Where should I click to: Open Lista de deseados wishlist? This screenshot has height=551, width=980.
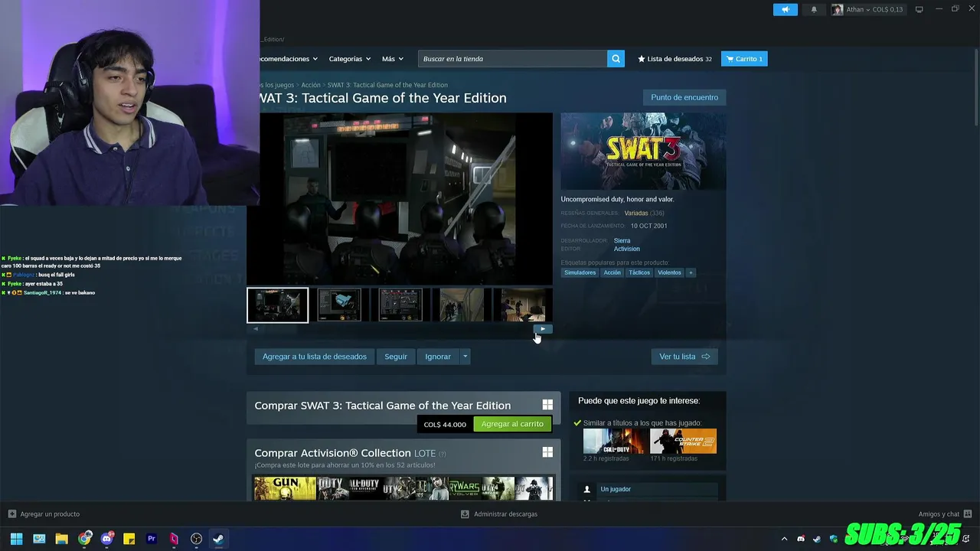675,59
